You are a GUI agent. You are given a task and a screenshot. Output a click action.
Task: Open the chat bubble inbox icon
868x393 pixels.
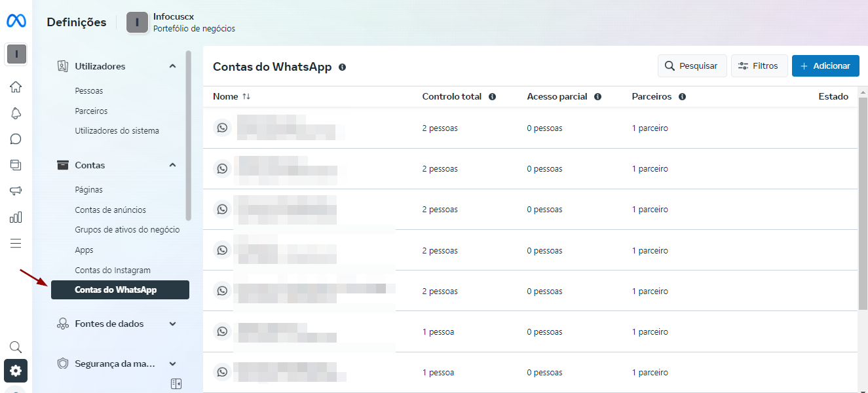tap(16, 139)
